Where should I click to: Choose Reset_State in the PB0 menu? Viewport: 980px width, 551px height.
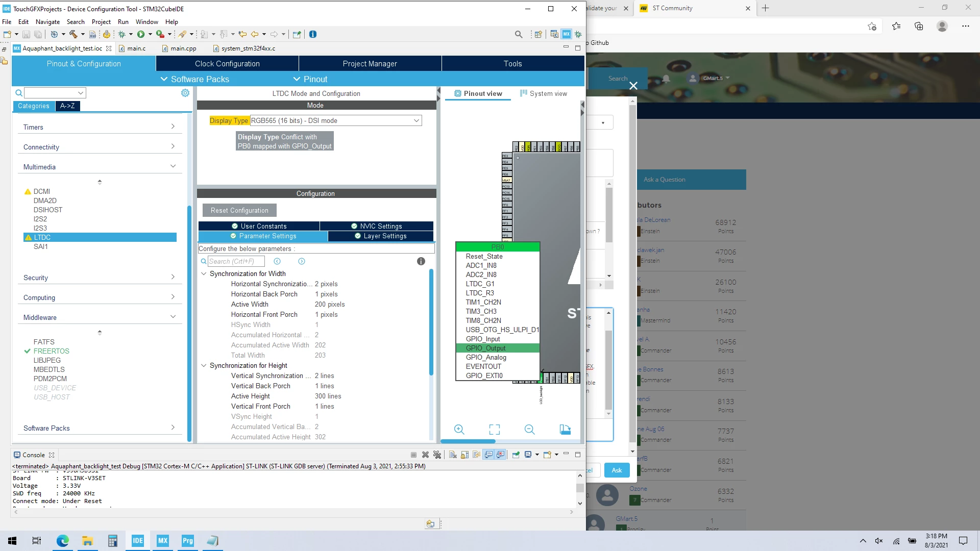coord(484,257)
